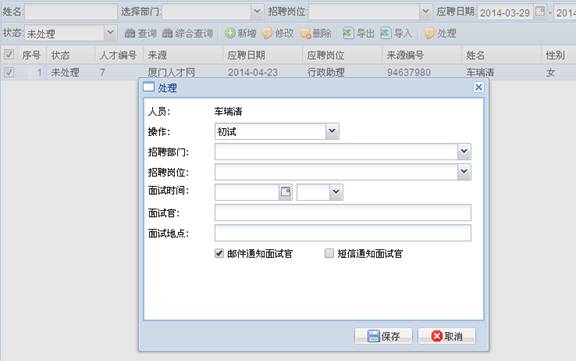Click the 删除 delete button

click(316, 33)
